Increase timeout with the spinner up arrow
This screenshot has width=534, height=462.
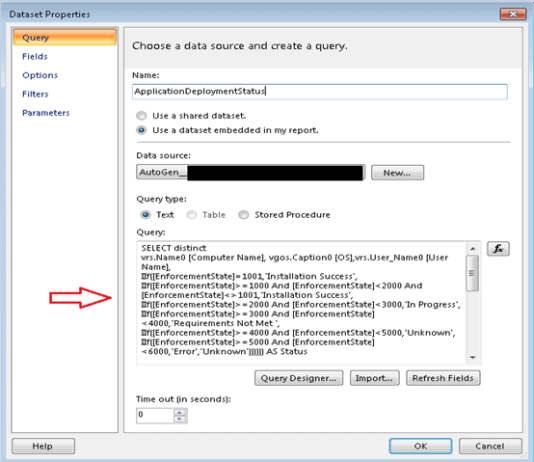pyautogui.click(x=179, y=412)
